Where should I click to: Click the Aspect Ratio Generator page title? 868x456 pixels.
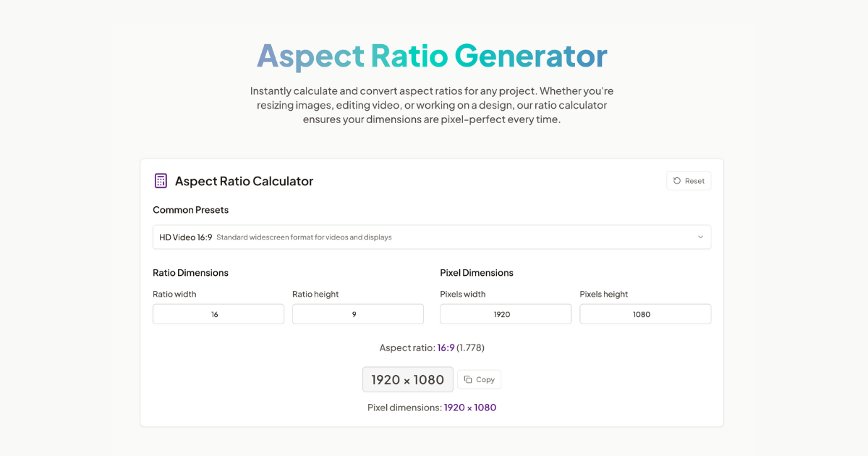tap(432, 56)
